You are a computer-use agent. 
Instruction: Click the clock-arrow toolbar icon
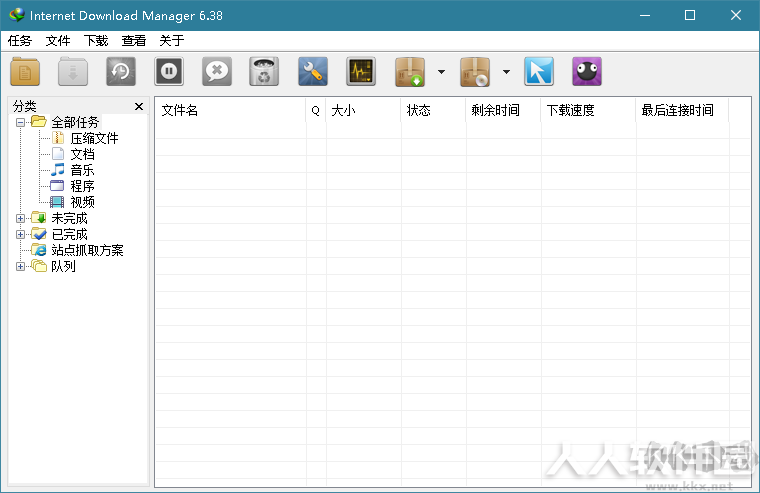click(x=121, y=72)
